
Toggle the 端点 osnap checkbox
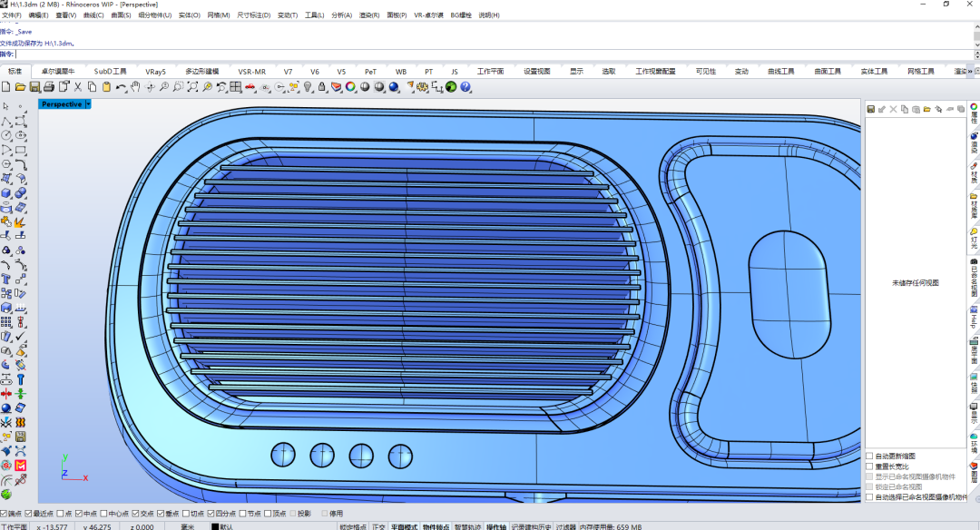pyautogui.click(x=5, y=514)
